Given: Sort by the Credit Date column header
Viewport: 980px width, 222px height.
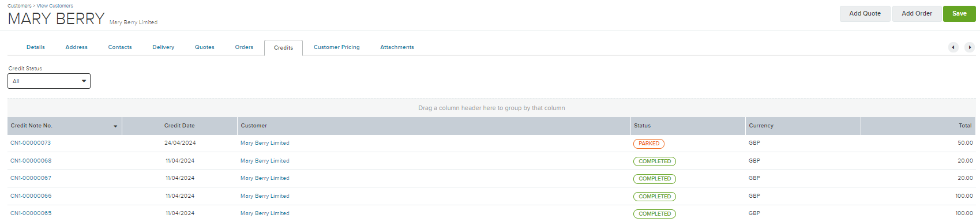Looking at the screenshot, I should tap(179, 126).
